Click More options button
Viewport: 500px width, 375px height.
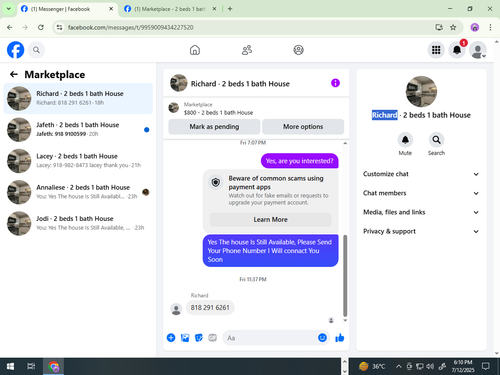[303, 127]
